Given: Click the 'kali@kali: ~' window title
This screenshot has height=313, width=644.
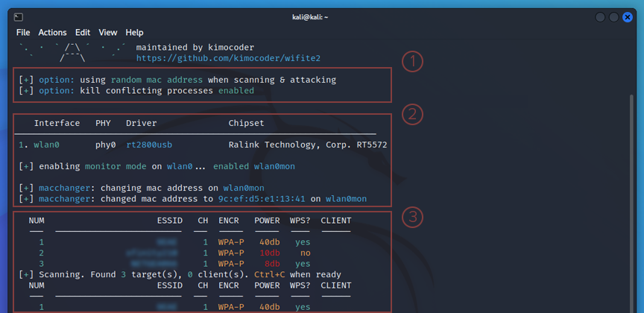Looking at the screenshot, I should point(309,17).
